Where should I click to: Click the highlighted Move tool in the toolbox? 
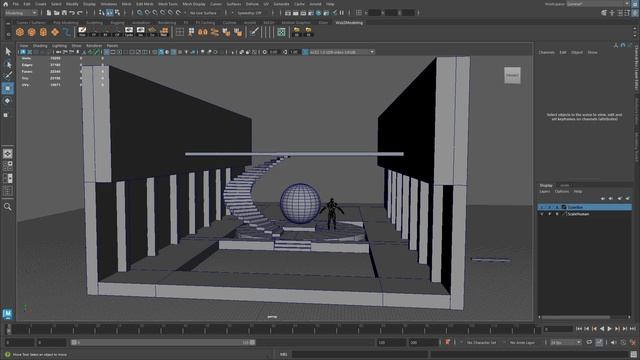[8, 88]
